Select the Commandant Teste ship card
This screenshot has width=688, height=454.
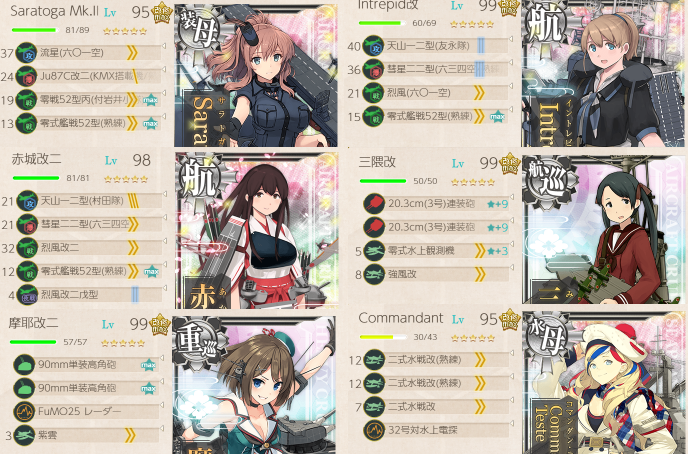(x=603, y=383)
